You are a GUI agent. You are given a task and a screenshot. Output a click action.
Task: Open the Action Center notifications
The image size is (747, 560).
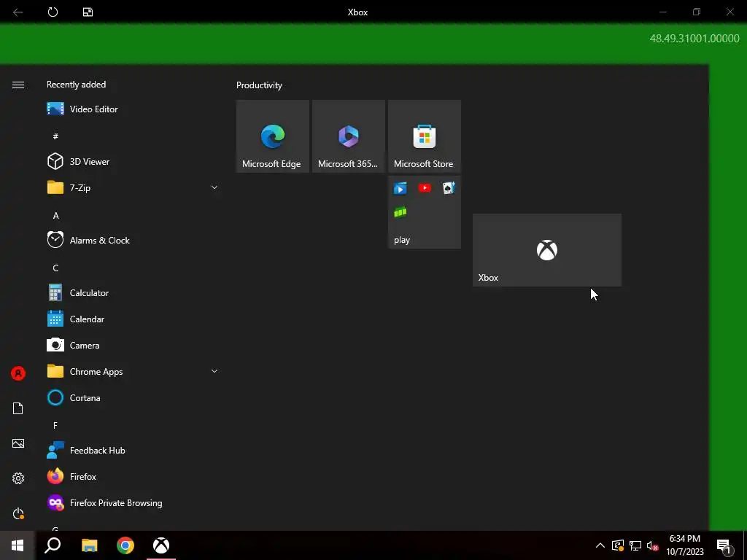click(724, 546)
